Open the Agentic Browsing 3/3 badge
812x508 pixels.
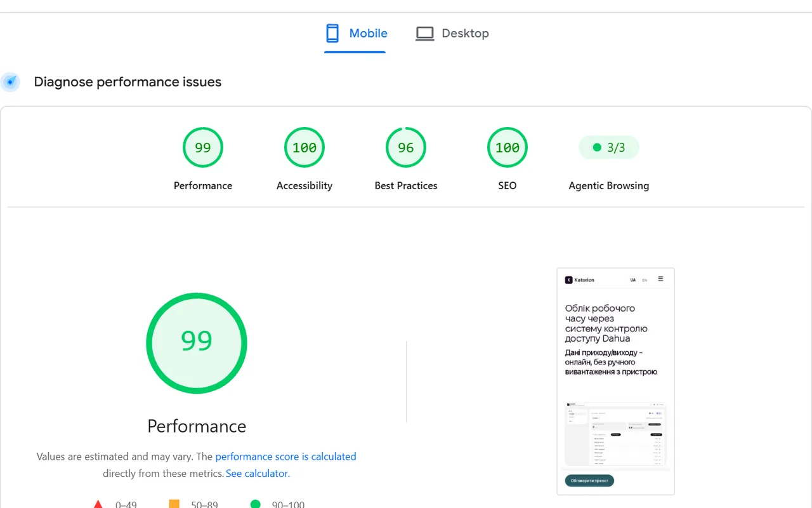(609, 147)
